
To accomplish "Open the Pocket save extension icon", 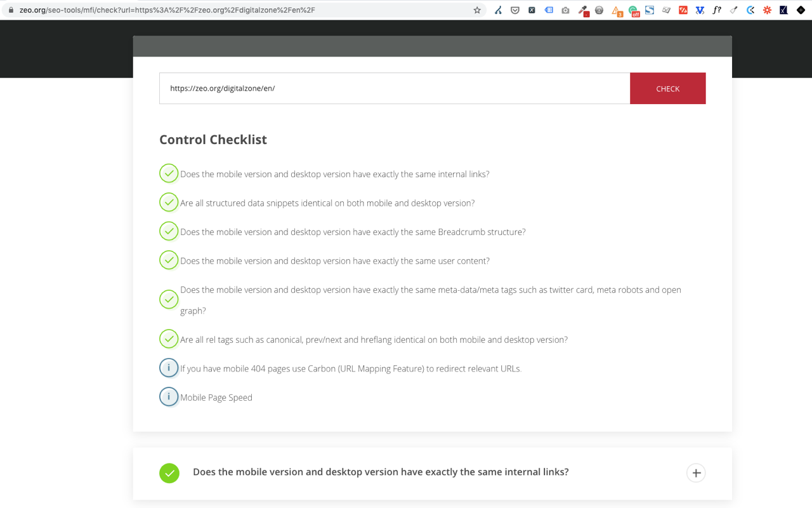I will pyautogui.click(x=514, y=10).
